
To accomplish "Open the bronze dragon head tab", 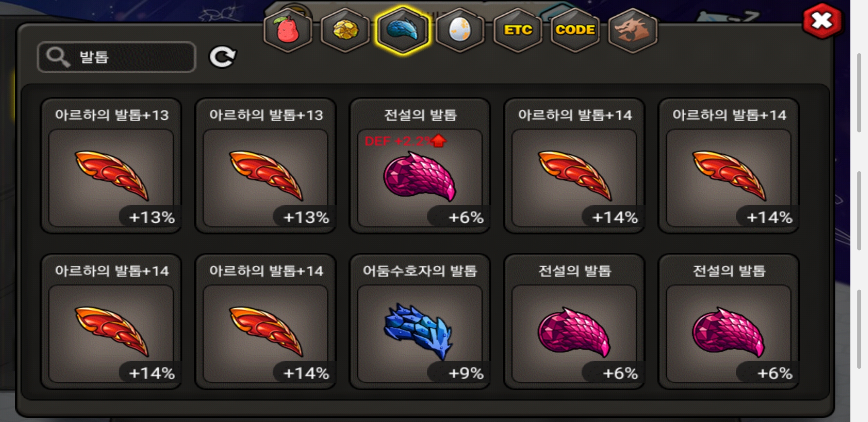I will [x=633, y=30].
